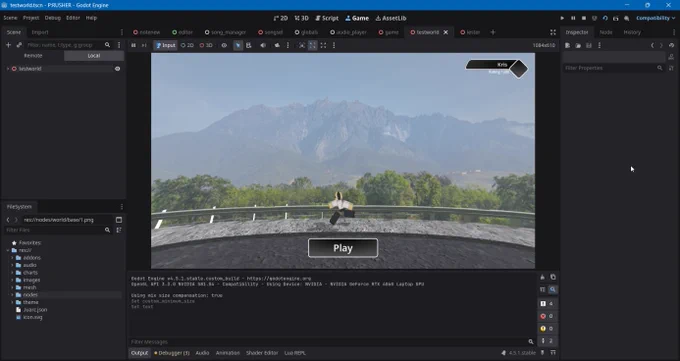The width and height of the screenshot is (680, 361).
Task: Switch to the notenew scene tab
Action: pyautogui.click(x=147, y=32)
